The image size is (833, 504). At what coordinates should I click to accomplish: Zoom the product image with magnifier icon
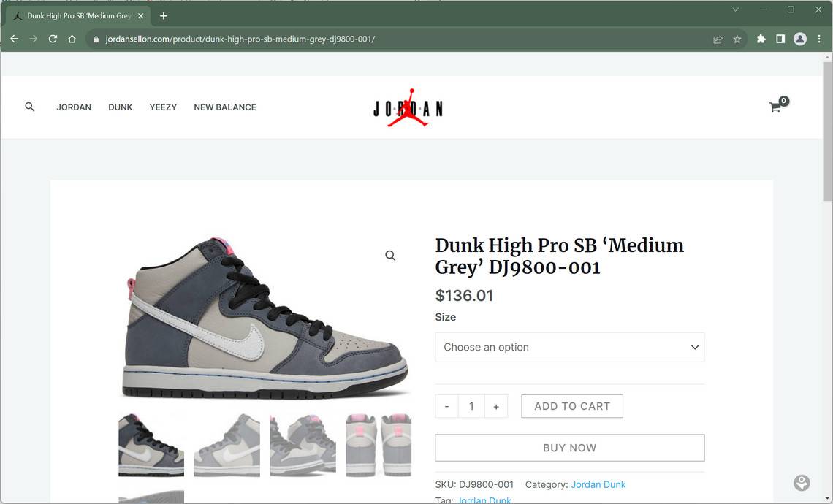point(390,256)
